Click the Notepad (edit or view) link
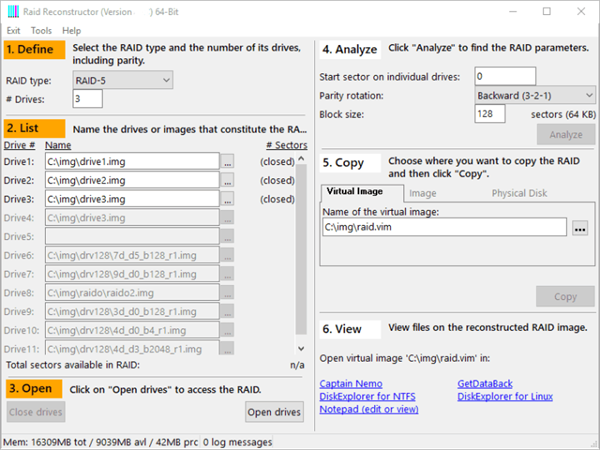The width and height of the screenshot is (600, 450). click(370, 411)
